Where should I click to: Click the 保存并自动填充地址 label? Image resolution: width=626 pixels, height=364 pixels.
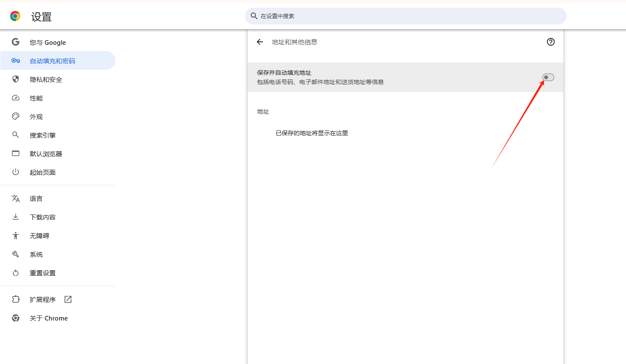pos(284,73)
